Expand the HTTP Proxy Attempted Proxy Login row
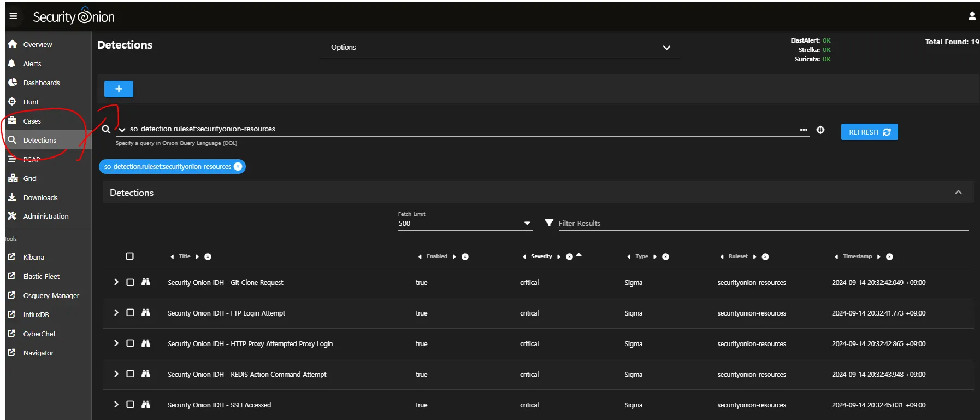 coord(116,343)
